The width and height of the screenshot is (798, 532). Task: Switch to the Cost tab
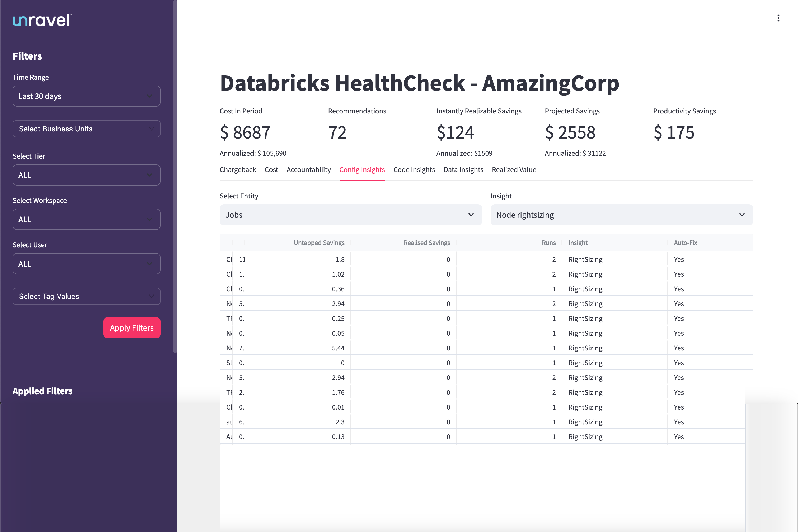click(x=271, y=170)
